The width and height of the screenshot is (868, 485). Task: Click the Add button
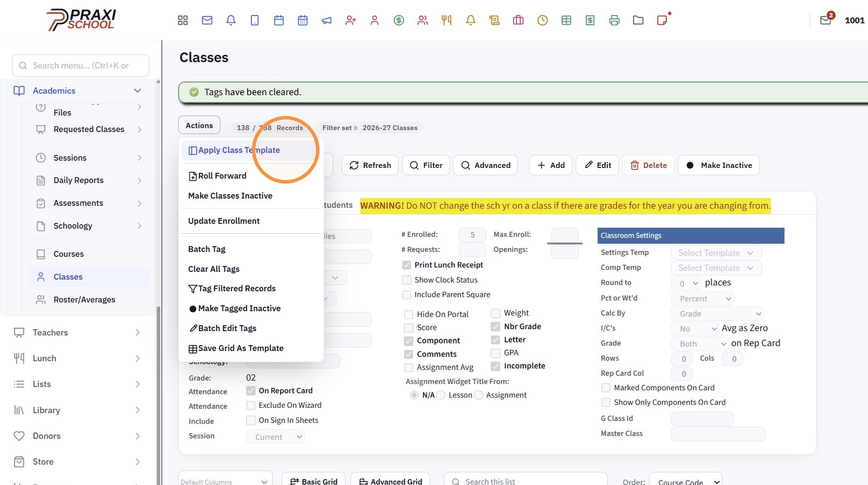point(551,165)
